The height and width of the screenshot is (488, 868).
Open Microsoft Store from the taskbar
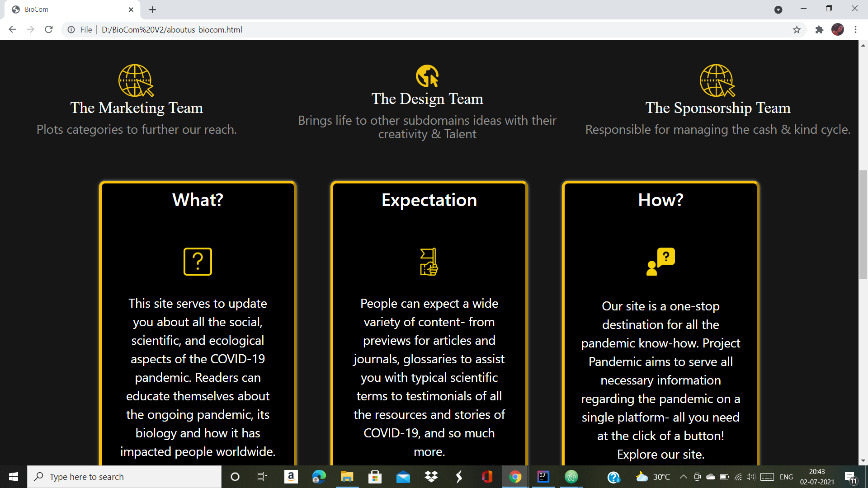(375, 477)
